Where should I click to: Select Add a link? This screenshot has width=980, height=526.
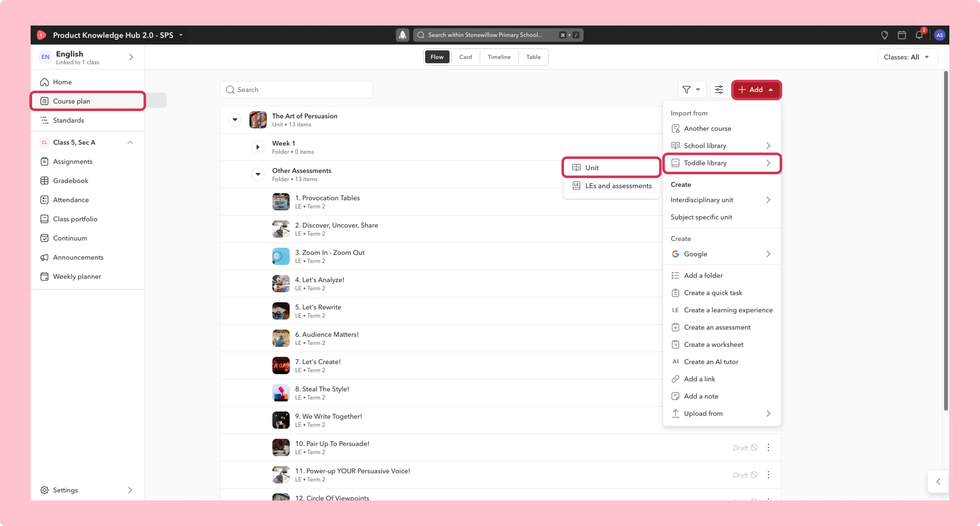coord(722,379)
